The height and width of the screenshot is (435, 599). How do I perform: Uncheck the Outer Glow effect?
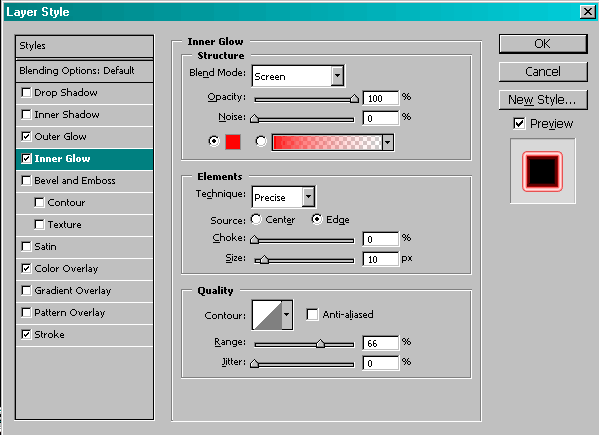click(x=26, y=136)
